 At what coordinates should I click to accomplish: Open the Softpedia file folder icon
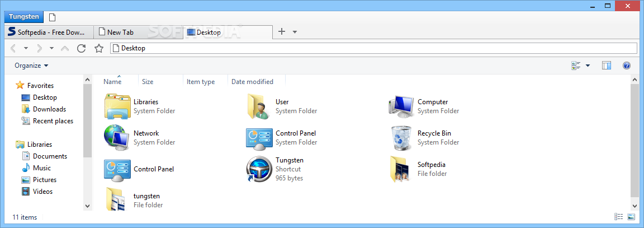(x=400, y=169)
